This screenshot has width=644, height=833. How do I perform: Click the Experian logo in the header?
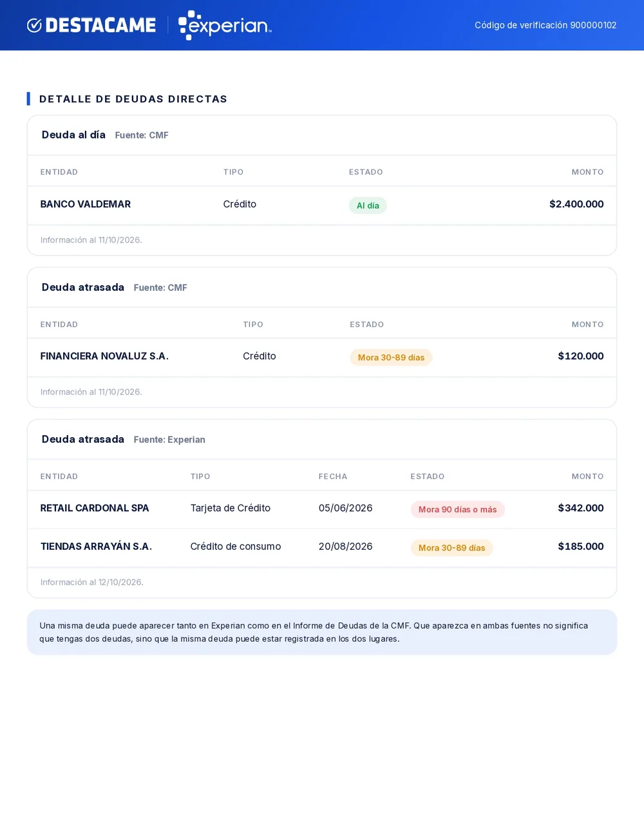click(225, 25)
